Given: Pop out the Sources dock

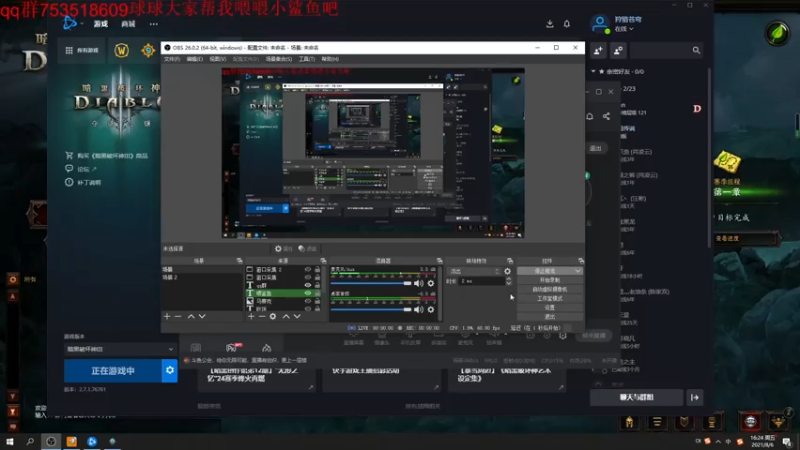Looking at the screenshot, I should point(323,261).
